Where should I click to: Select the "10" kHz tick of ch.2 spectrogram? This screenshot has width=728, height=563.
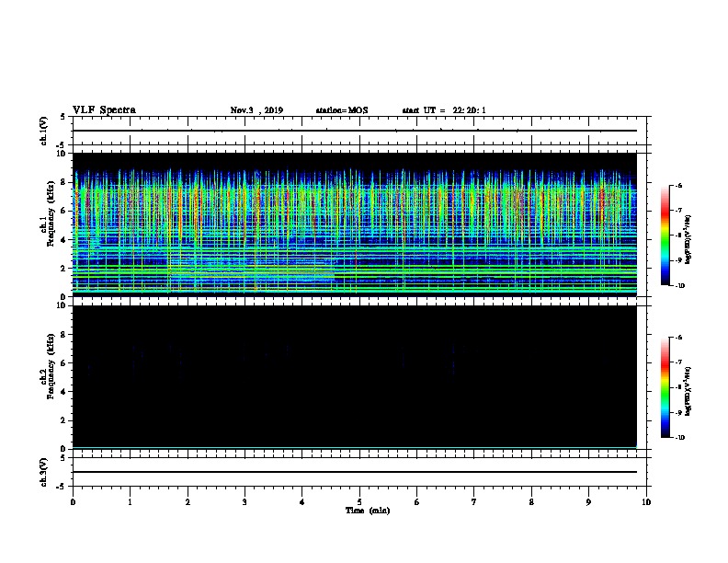point(62,305)
